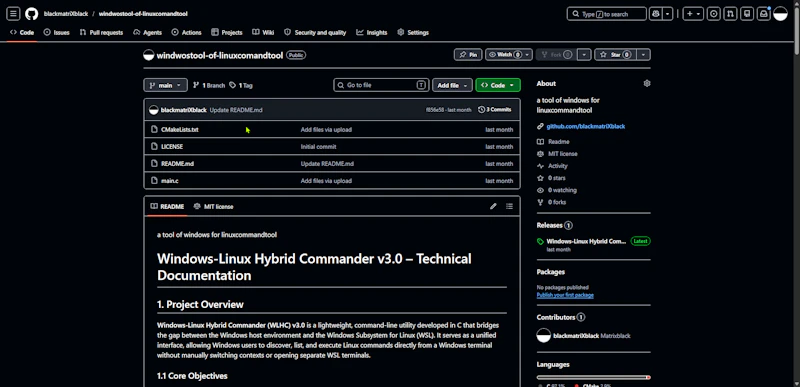Expand the Copilot dropdown arrow
The height and width of the screenshot is (387, 800).
pos(667,14)
